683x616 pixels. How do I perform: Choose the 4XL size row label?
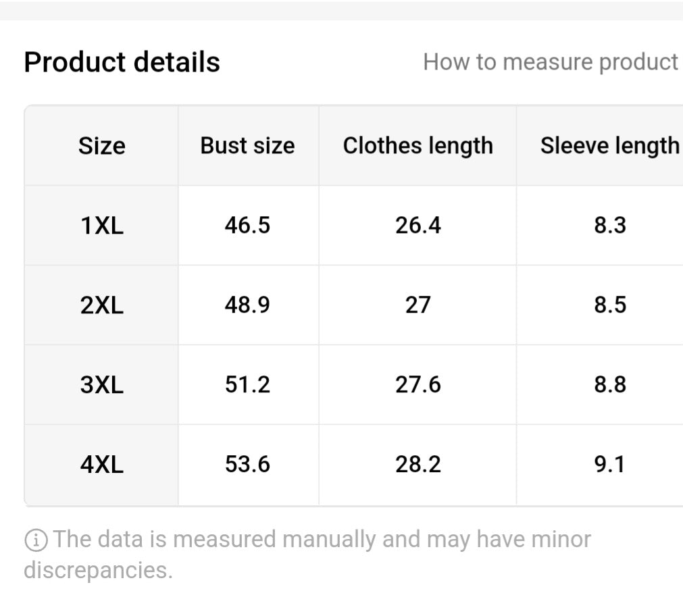pyautogui.click(x=102, y=465)
